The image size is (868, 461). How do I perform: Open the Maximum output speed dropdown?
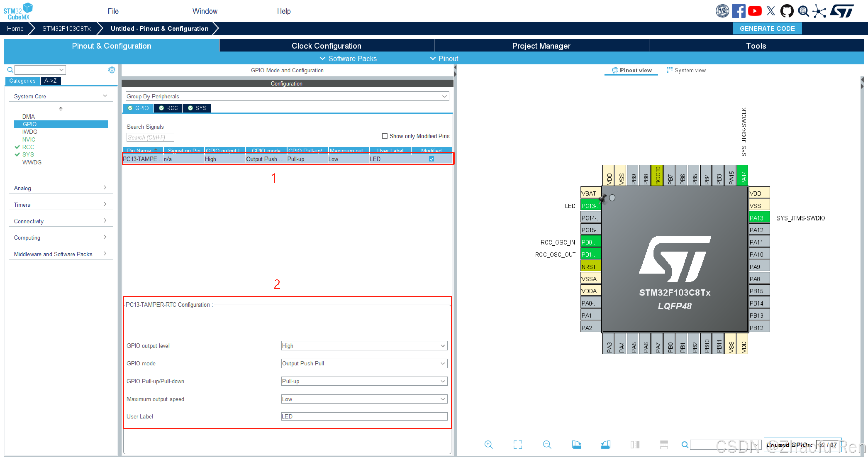[x=364, y=399]
